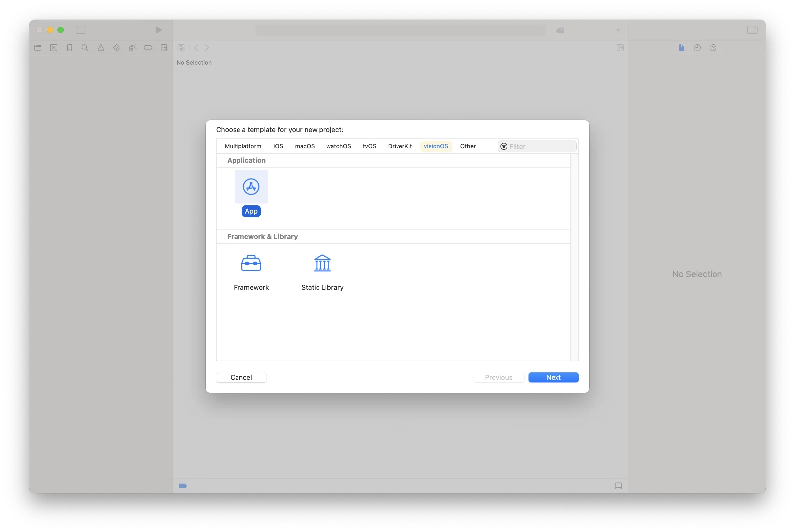Open the Report navigator icon

pos(164,48)
